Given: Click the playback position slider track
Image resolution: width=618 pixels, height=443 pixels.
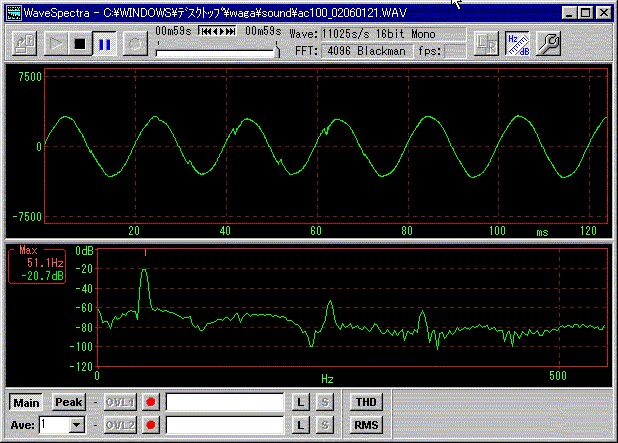Looking at the screenshot, I should (x=215, y=53).
